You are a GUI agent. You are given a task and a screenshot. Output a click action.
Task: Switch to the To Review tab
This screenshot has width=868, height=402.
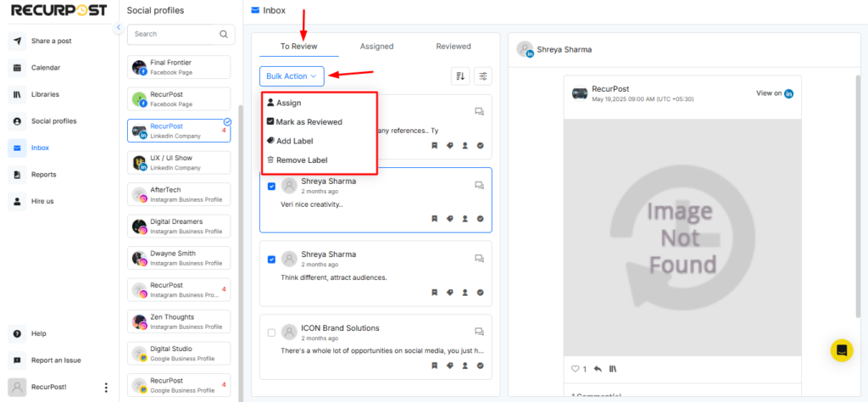tap(299, 47)
